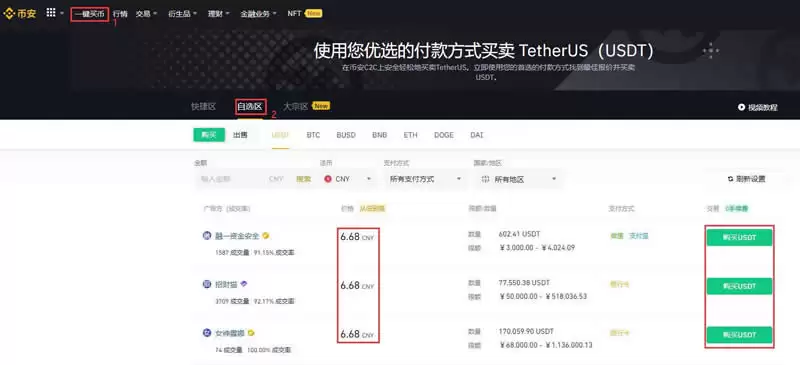
Task: Click the 输入金额 amount input field
Action: coord(230,179)
